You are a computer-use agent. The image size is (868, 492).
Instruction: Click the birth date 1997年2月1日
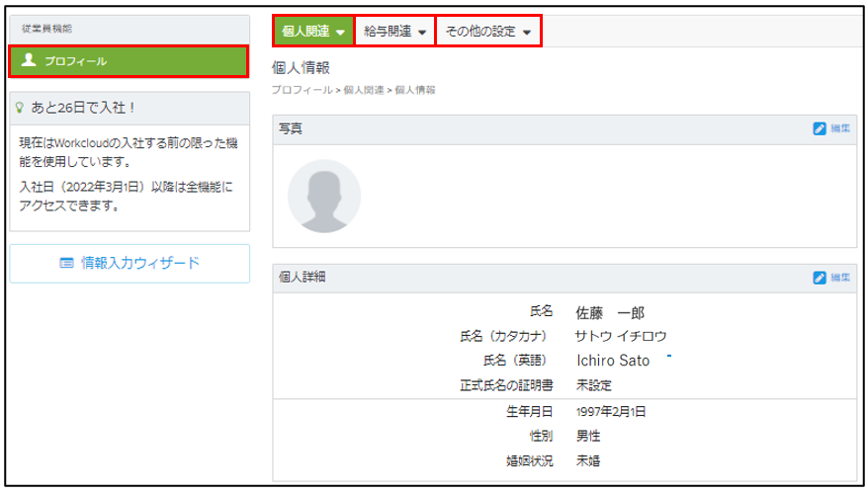pyautogui.click(x=611, y=412)
